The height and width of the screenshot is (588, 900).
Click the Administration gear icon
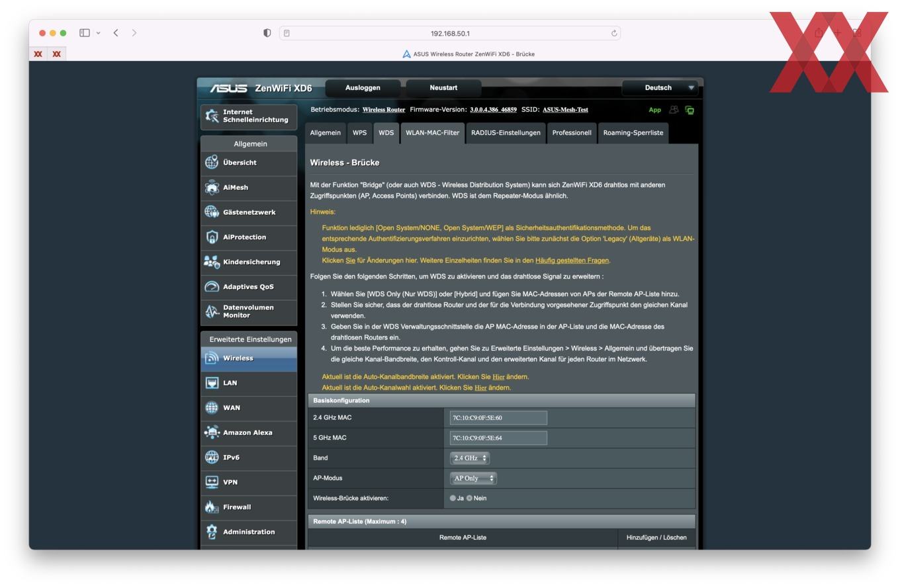[212, 532]
